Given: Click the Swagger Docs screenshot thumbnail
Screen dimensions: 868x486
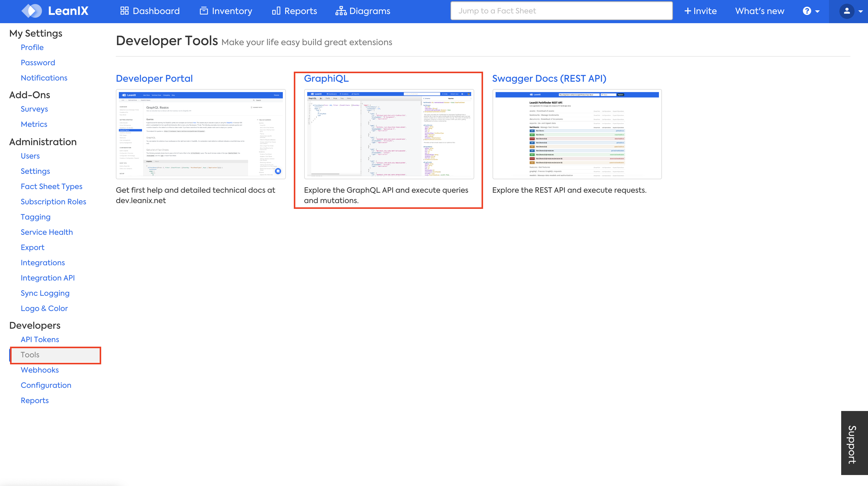Looking at the screenshot, I should (577, 134).
